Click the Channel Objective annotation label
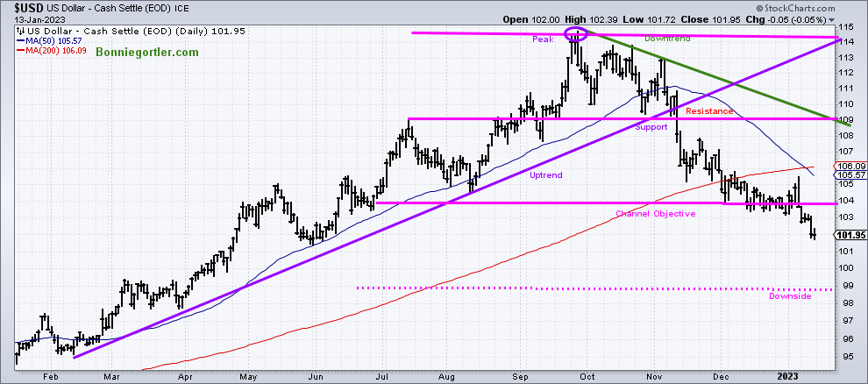Screen dimensions: 868x384 pos(656,213)
